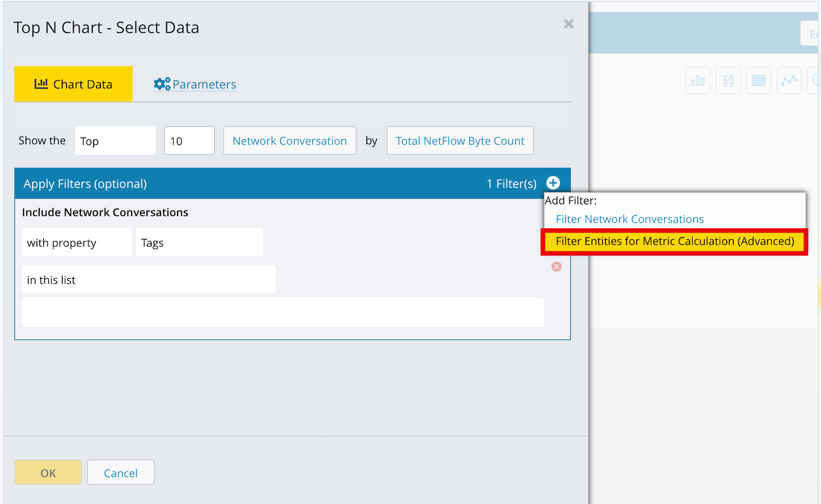821x504 pixels.
Task: Expand the Tags property dropdown
Action: pyautogui.click(x=199, y=242)
